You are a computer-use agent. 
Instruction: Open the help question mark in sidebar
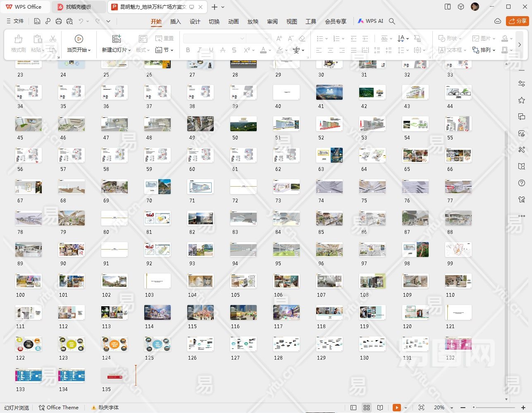point(522,183)
